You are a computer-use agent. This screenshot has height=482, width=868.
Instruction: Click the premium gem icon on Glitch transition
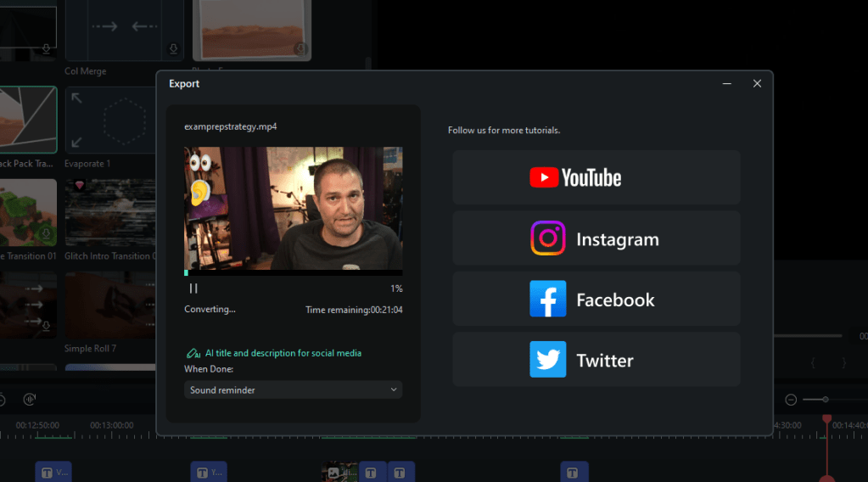[x=80, y=185]
